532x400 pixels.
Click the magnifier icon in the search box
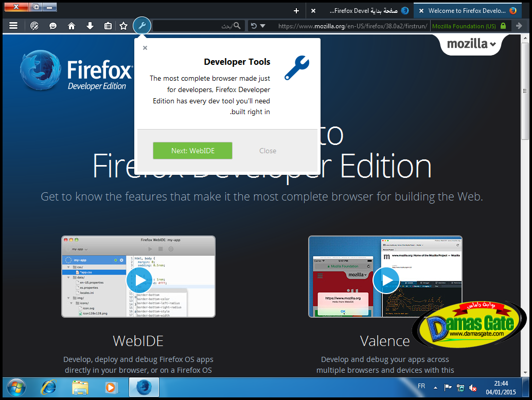coord(237,26)
